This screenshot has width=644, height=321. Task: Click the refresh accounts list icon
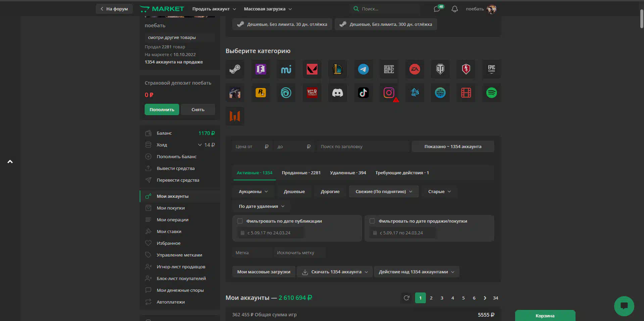tap(406, 298)
